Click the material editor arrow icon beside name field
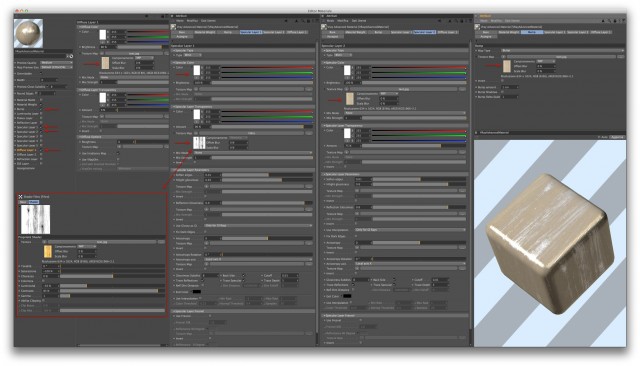Screen dimensions: 640x366 point(71,56)
